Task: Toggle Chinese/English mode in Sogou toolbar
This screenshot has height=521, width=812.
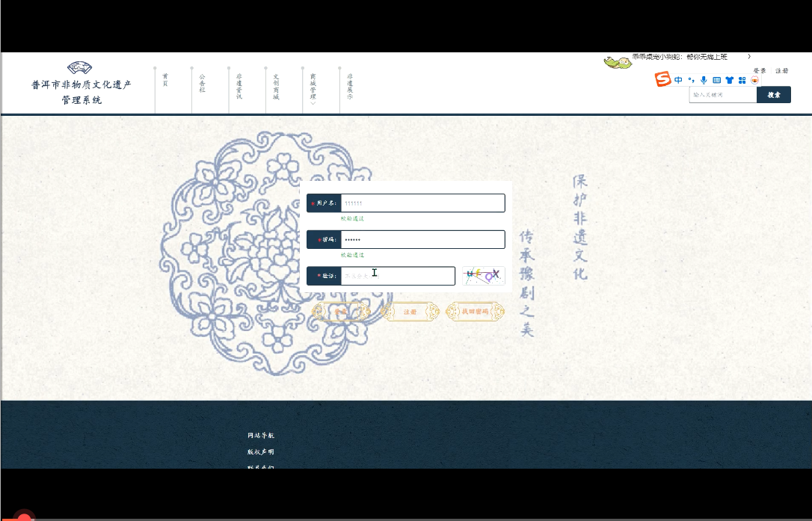Action: click(x=678, y=80)
